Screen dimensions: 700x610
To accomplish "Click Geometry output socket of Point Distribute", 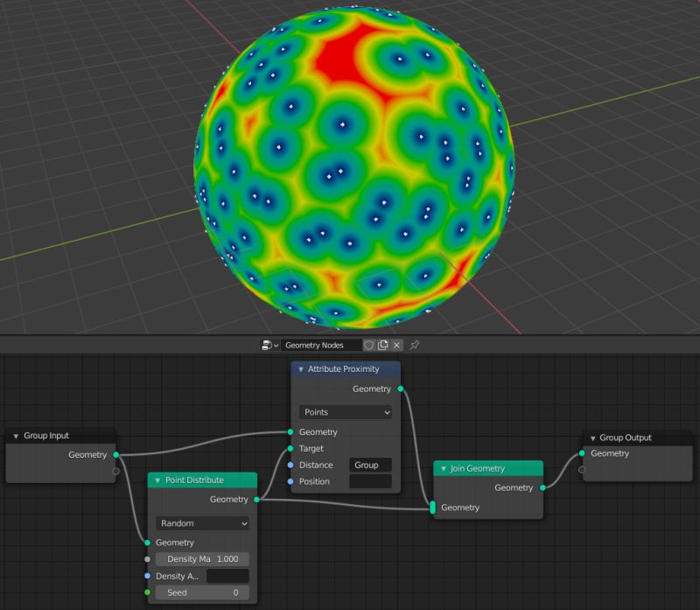I will pyautogui.click(x=255, y=500).
